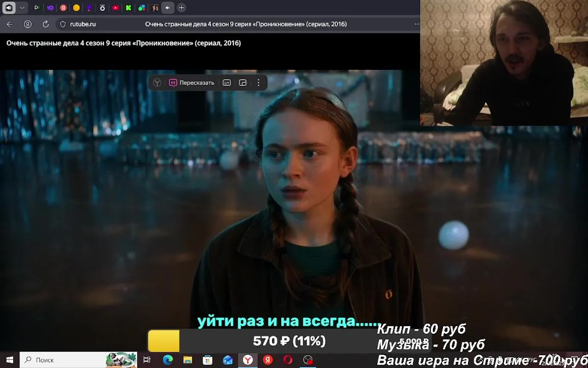Click the Yandex 'Y' logo on the video overlay
The width and height of the screenshot is (588, 368).
[x=157, y=83]
